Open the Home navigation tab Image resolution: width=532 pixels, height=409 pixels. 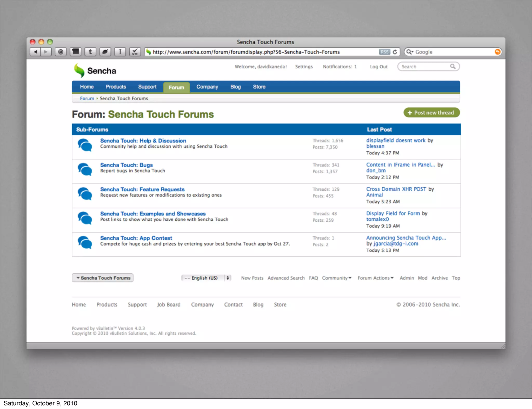pyautogui.click(x=87, y=87)
